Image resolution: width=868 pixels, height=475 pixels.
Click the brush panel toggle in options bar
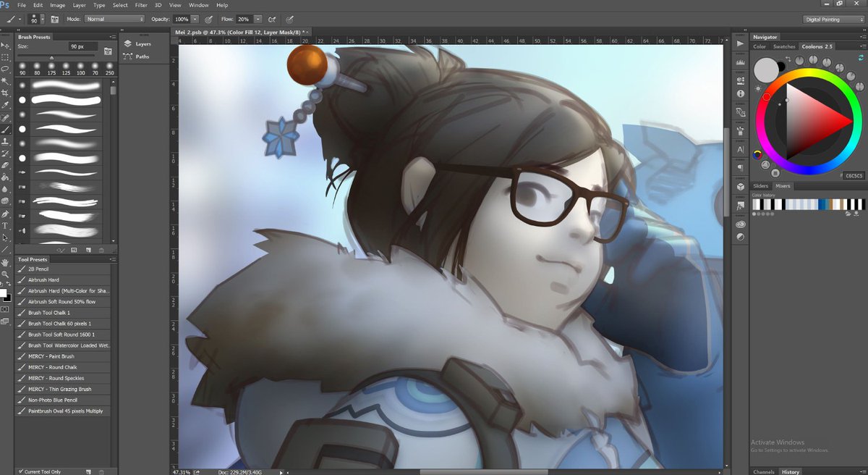pos(54,19)
